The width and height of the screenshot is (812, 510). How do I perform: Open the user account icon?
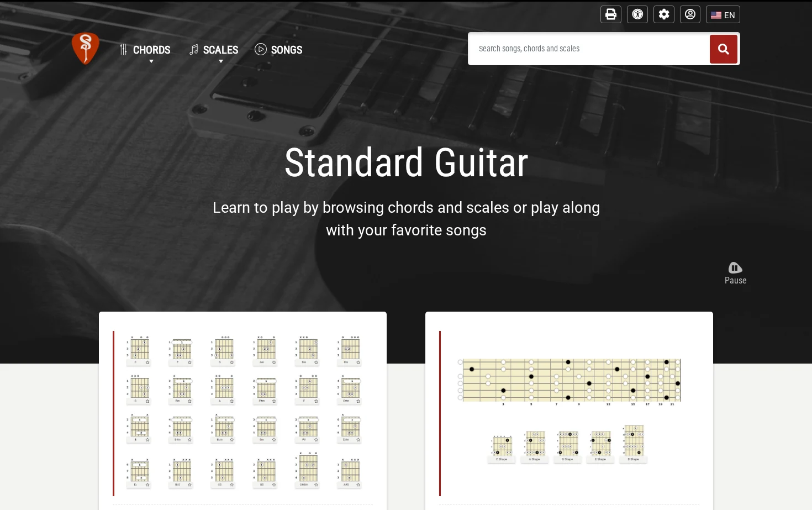(690, 14)
